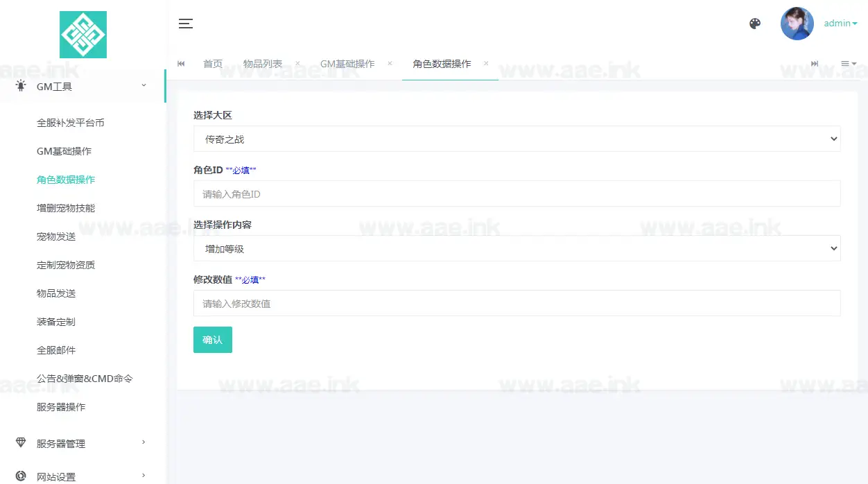Image resolution: width=868 pixels, height=484 pixels.
Task: Close the 角色数据操作 tab
Action: 486,63
